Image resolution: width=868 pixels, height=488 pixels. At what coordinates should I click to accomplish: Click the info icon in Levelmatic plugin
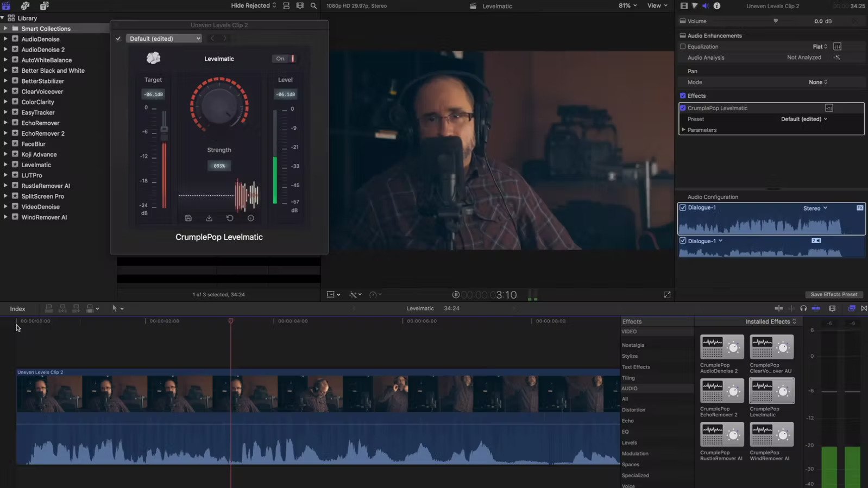(250, 218)
